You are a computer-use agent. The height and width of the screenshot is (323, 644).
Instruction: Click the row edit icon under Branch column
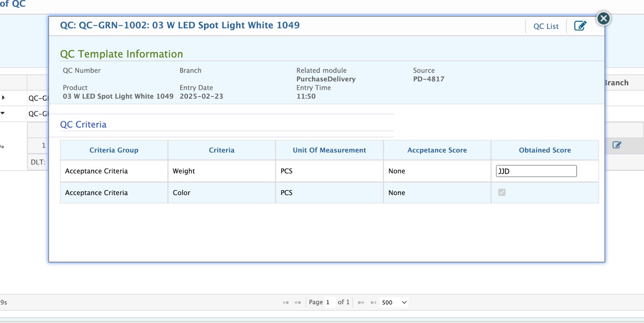(617, 145)
